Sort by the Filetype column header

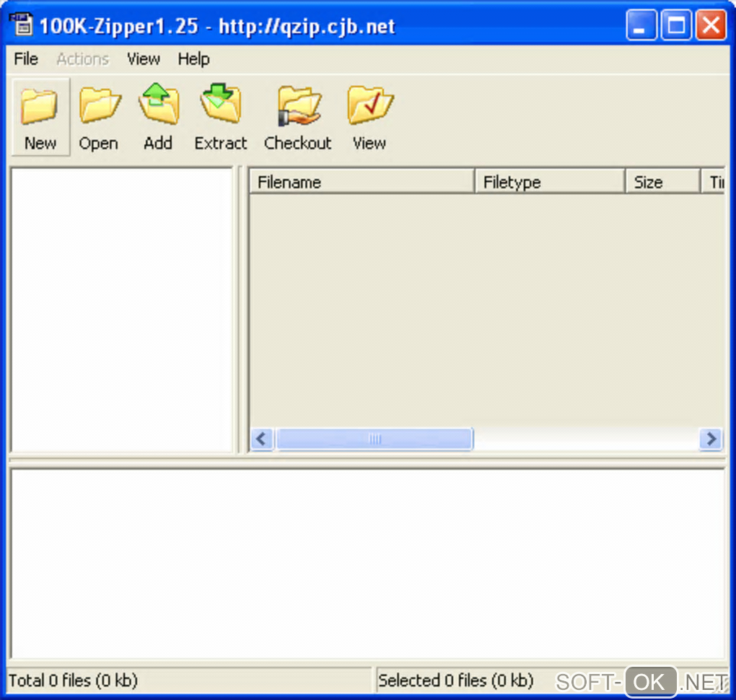[x=550, y=182]
